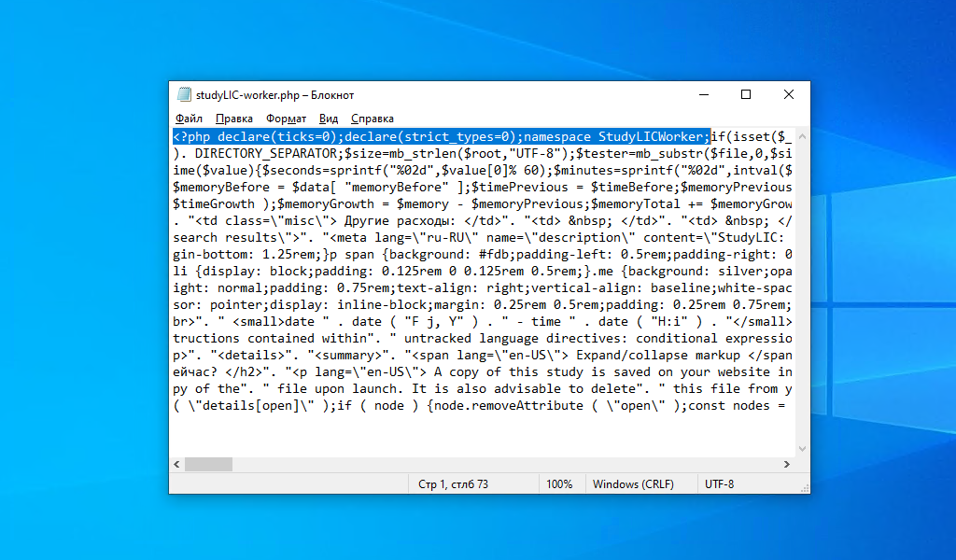
Task: Minimize the Notepad window
Action: (704, 94)
